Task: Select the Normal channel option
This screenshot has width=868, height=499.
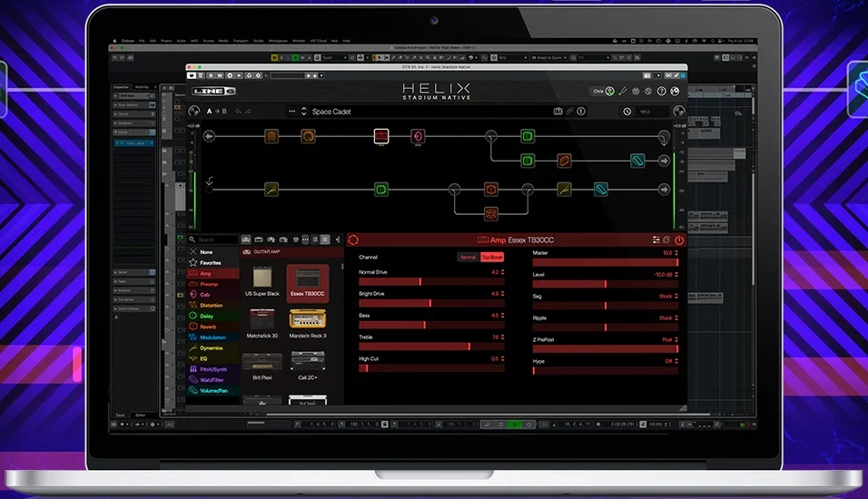Action: click(x=469, y=258)
